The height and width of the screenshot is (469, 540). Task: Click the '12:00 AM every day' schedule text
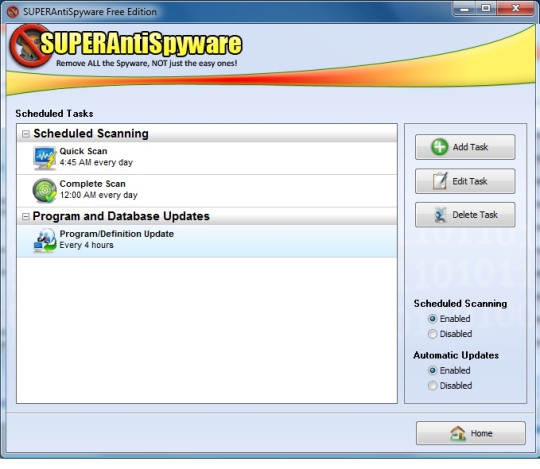(x=98, y=195)
